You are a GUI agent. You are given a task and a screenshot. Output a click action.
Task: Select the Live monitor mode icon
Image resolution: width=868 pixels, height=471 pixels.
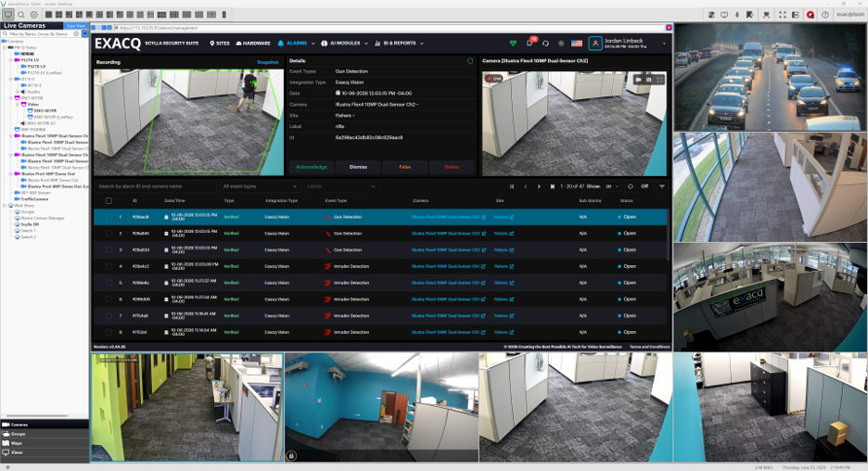[x=7, y=15]
